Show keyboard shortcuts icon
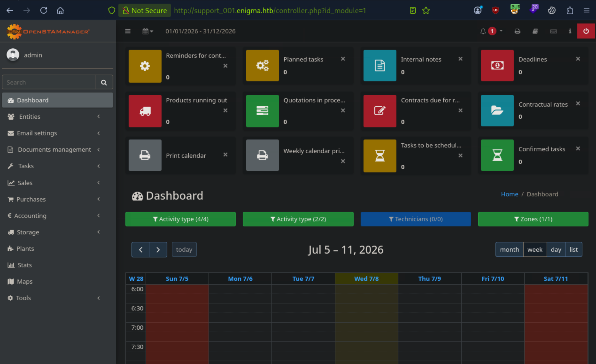 click(x=553, y=31)
